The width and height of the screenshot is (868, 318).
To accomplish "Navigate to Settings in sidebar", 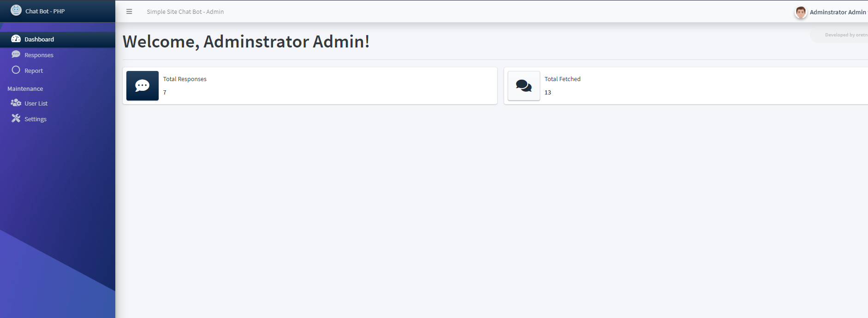I will click(58, 119).
